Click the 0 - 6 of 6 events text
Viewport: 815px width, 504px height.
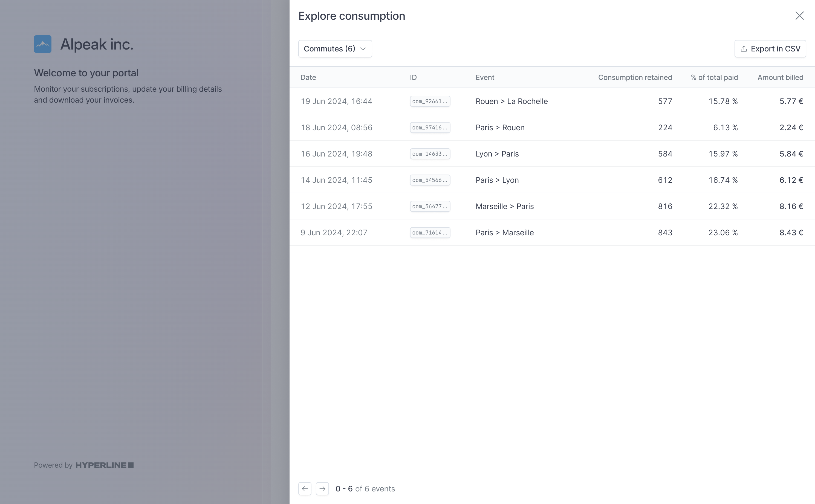(x=365, y=489)
